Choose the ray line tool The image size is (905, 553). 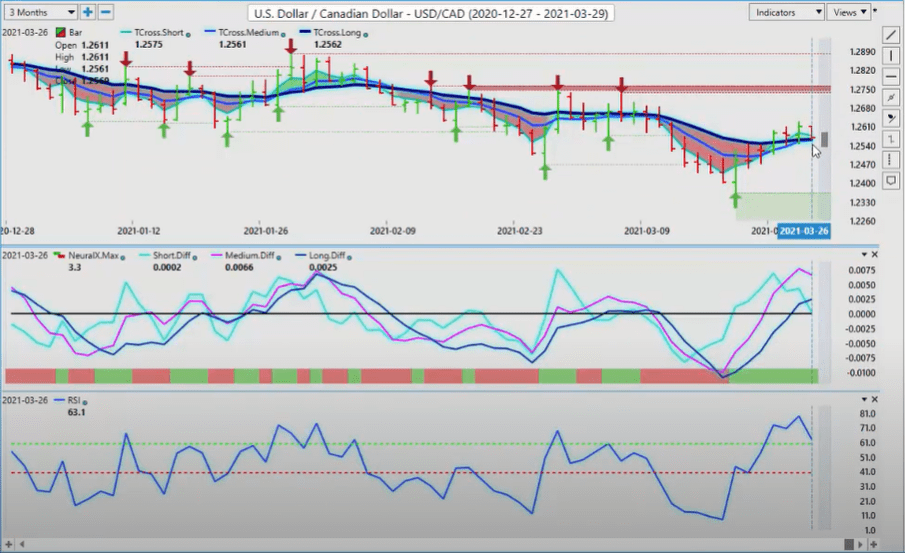892,97
